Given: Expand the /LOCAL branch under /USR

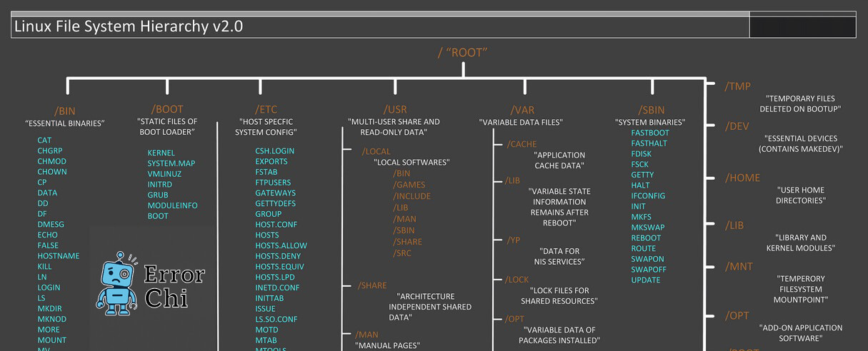Looking at the screenshot, I should point(376,151).
